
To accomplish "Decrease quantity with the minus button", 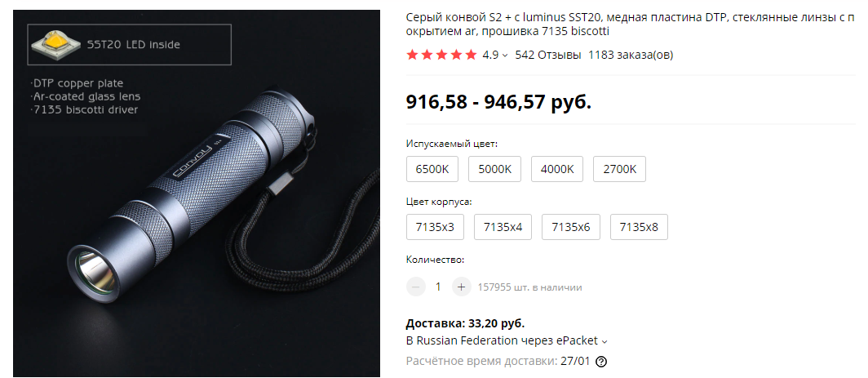I will [416, 287].
